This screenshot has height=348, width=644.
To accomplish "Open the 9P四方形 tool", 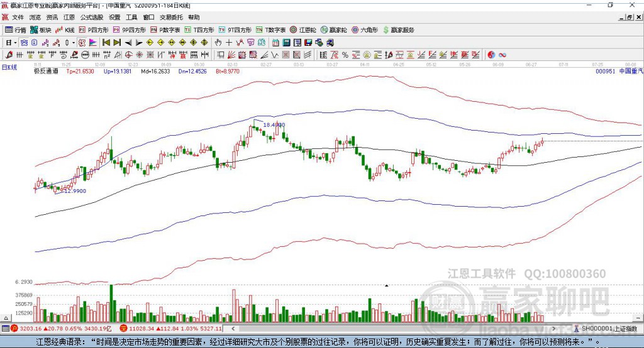I will tap(130, 30).
